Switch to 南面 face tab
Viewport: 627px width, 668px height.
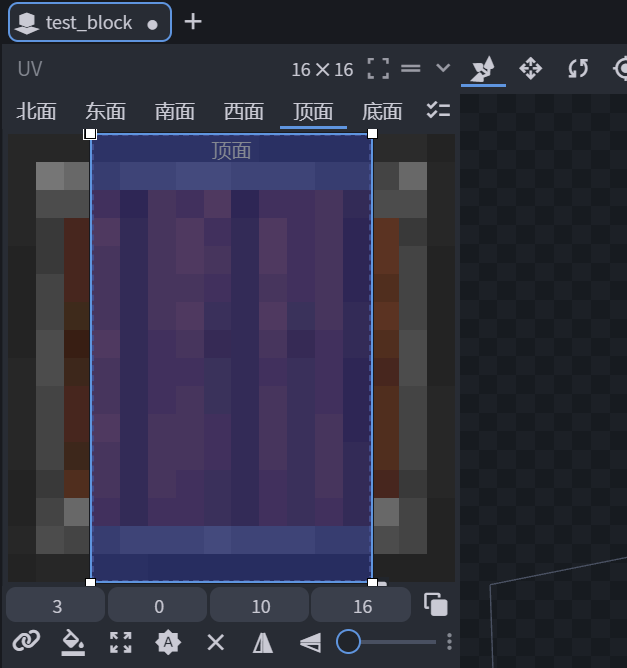point(175,112)
